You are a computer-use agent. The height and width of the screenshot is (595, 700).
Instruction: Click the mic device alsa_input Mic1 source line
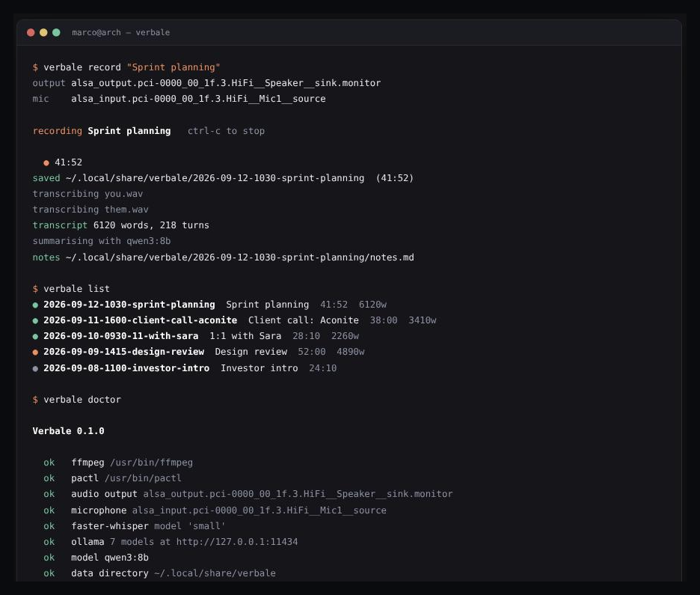click(179, 99)
